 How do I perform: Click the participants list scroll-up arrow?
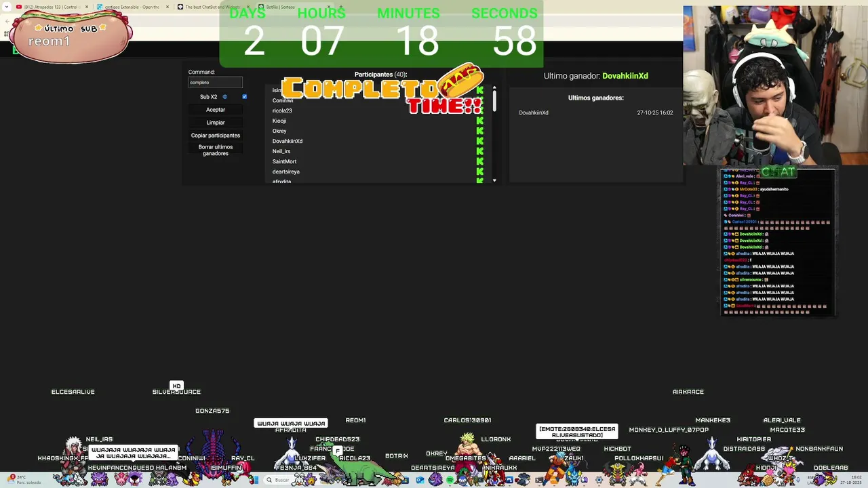494,87
